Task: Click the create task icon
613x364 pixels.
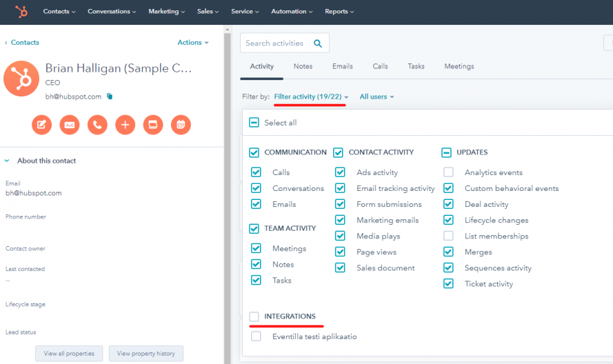Action: (153, 125)
